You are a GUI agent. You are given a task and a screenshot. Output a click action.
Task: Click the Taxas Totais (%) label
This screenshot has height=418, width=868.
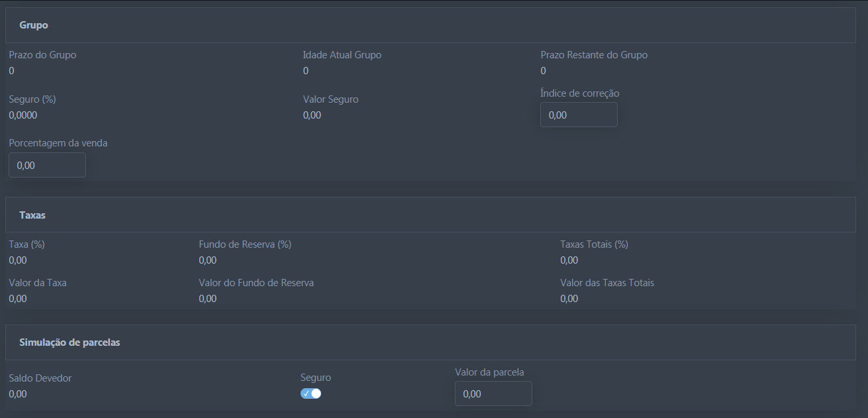point(594,244)
